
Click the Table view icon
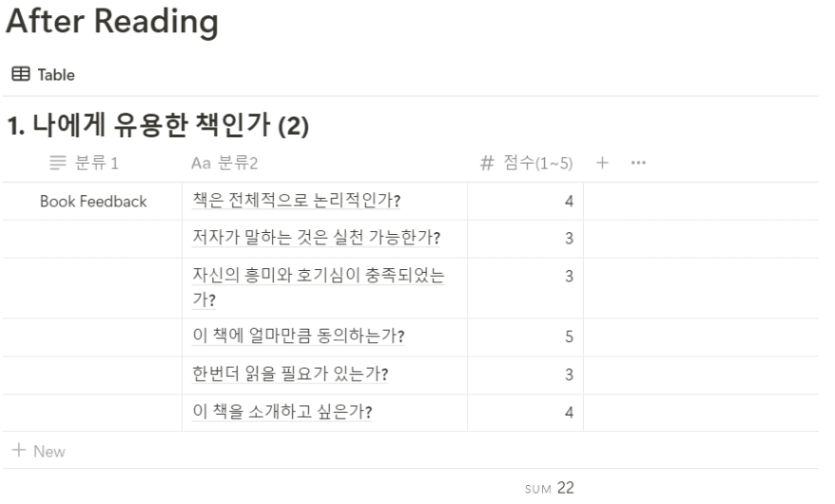click(21, 74)
